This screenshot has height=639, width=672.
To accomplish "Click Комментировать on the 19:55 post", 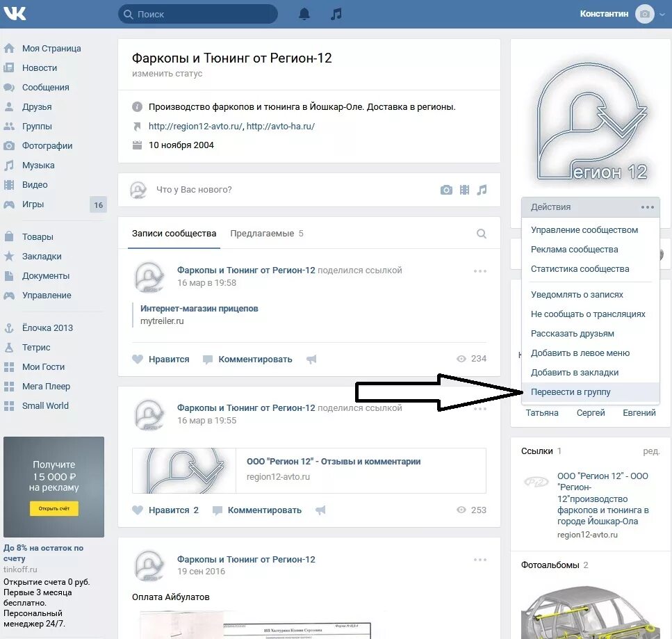I will pos(257,510).
